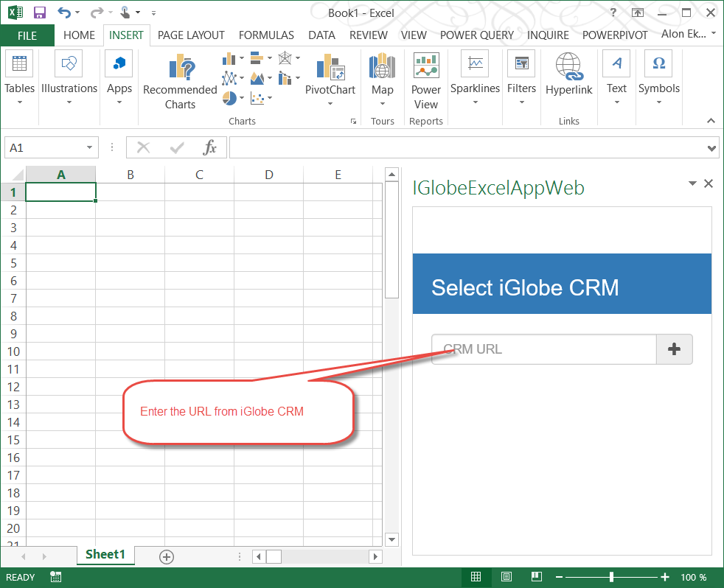Viewport: 724px width, 588px height.
Task: Open the IGlobeExcelAppWeb task pane menu
Action: [692, 183]
